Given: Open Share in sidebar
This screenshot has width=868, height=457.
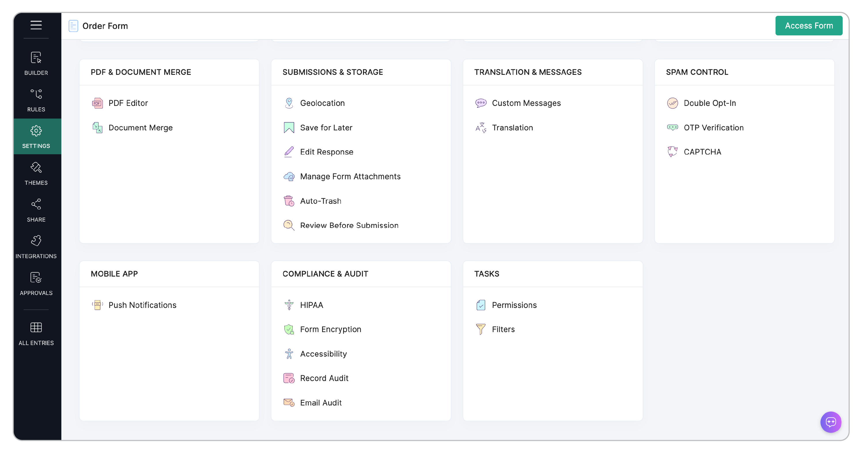Looking at the screenshot, I should (36, 210).
